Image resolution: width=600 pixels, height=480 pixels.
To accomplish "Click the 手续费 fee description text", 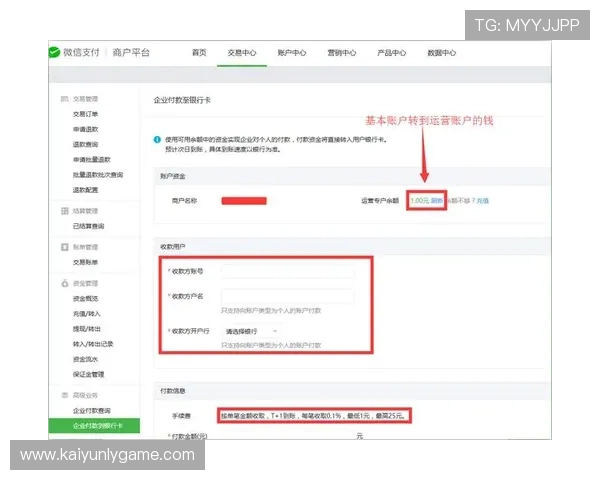I will 313,416.
